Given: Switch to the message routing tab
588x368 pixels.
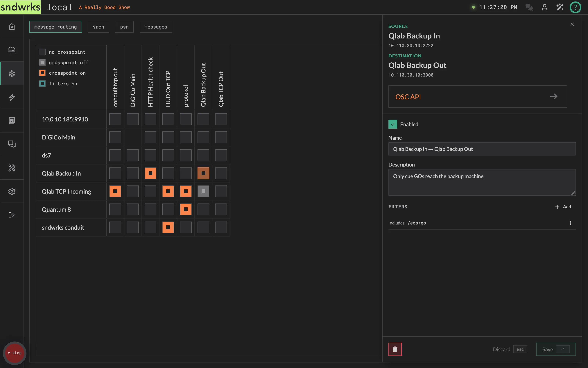Looking at the screenshot, I should pyautogui.click(x=56, y=27).
